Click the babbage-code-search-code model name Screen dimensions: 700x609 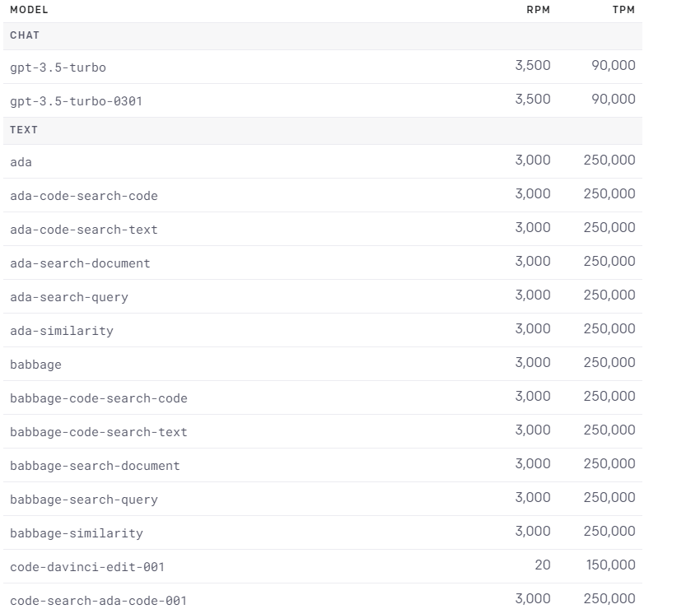coord(99,398)
